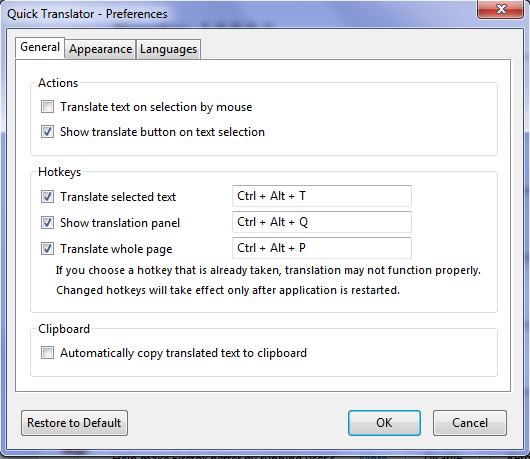Viewport: 530px width, 459px height.
Task: Close the Preferences window with the X
Action: tap(501, 9)
